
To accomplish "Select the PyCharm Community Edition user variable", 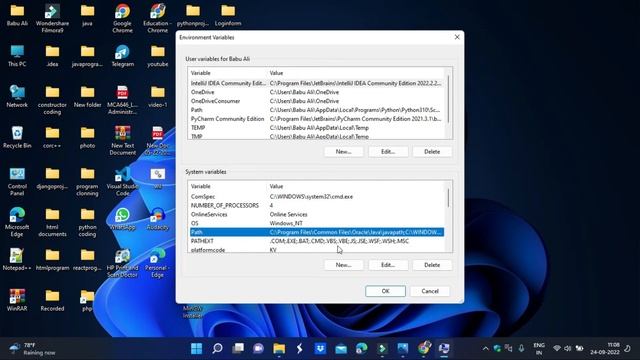I will point(317,119).
